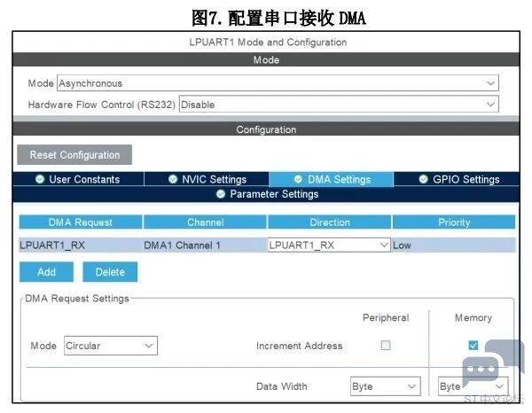
Task: Open Memory data width Byte dropdown
Action: coord(473,386)
